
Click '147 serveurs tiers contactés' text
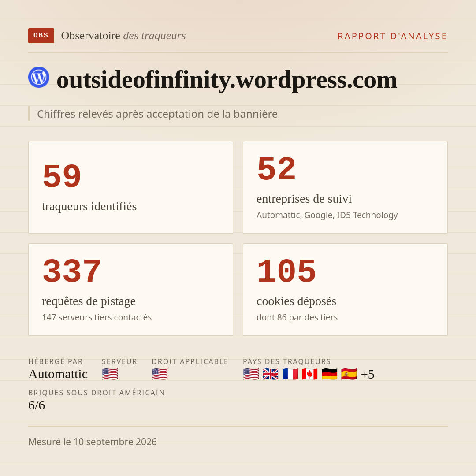(x=97, y=317)
